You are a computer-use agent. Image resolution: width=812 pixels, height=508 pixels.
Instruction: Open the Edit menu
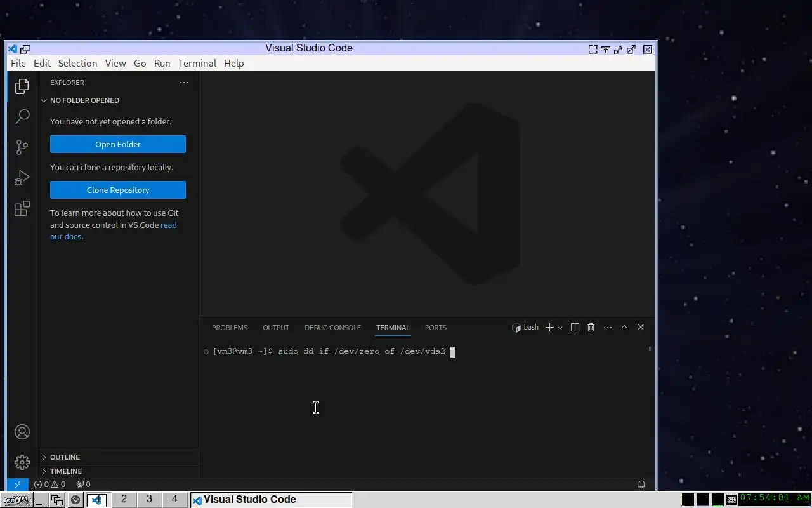42,63
